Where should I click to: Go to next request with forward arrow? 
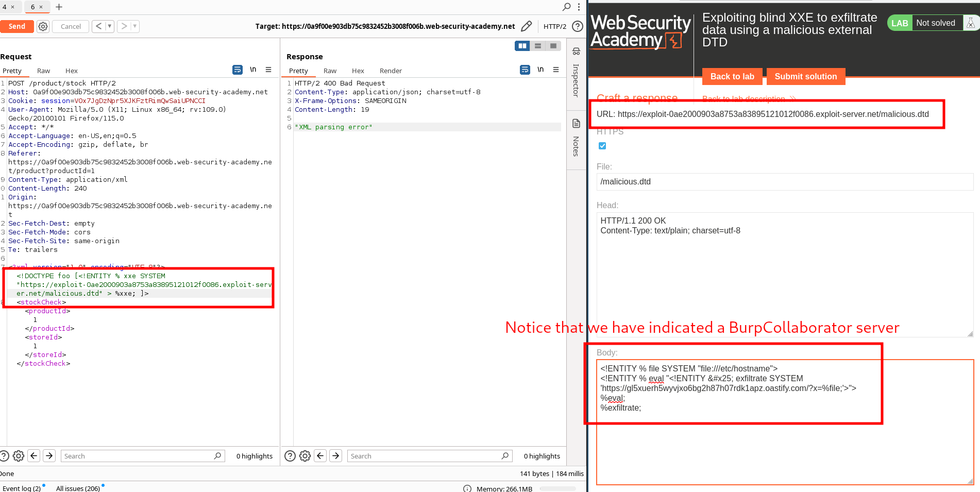(124, 26)
